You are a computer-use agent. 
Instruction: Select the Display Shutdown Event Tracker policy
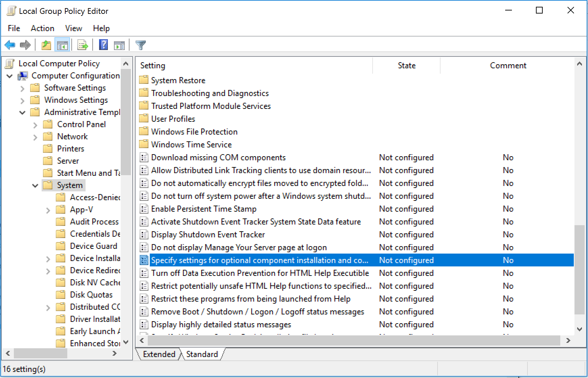[x=208, y=235]
